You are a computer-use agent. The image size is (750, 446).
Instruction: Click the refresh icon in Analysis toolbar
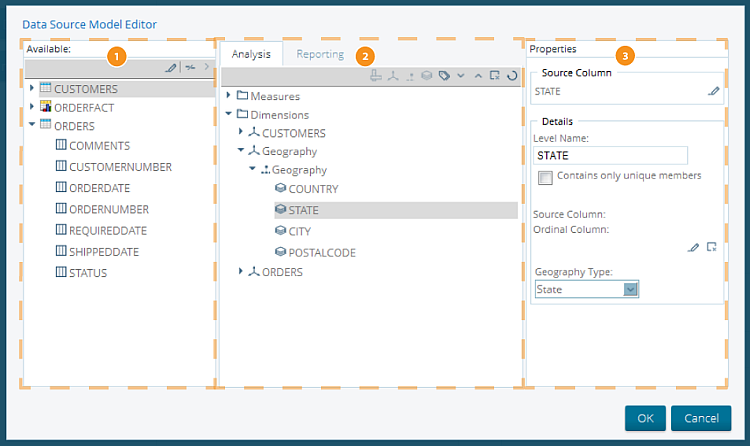pos(512,76)
